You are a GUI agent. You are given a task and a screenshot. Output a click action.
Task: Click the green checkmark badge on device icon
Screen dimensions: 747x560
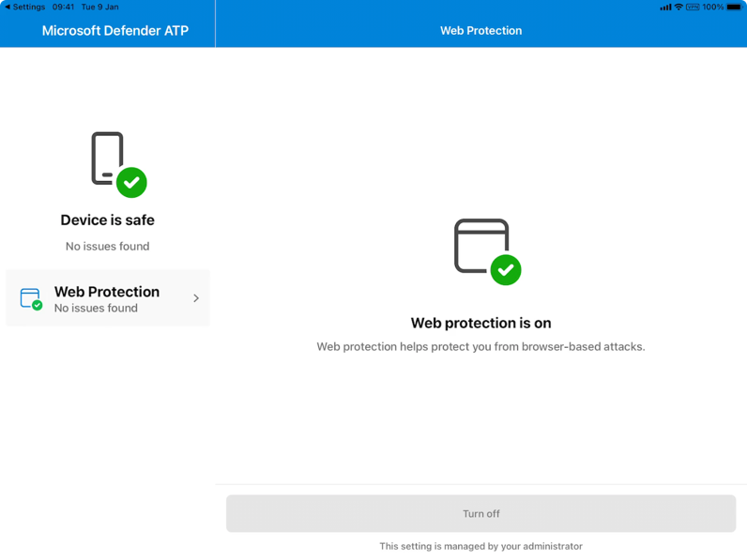click(x=131, y=182)
